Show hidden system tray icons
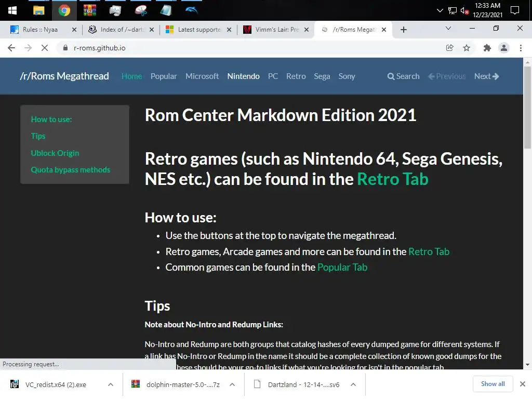The height and width of the screenshot is (399, 532). 440,10
